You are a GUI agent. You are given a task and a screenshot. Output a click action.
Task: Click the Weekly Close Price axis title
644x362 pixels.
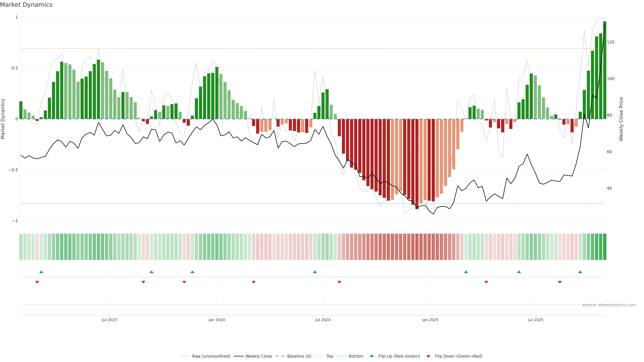tap(621, 119)
